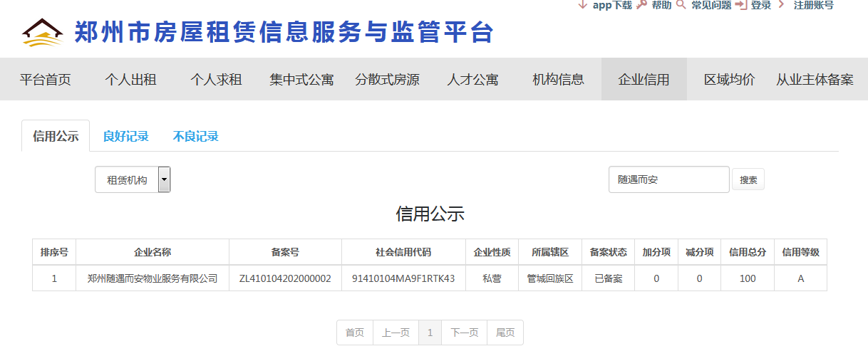Click the 加分项 column header
The height and width of the screenshot is (361, 868).
(656, 252)
